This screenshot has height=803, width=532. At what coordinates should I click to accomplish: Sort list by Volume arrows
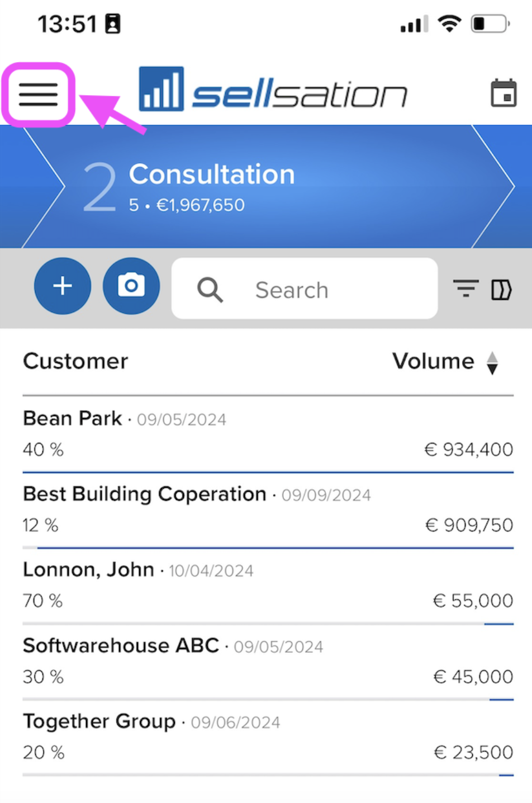pyautogui.click(x=492, y=363)
